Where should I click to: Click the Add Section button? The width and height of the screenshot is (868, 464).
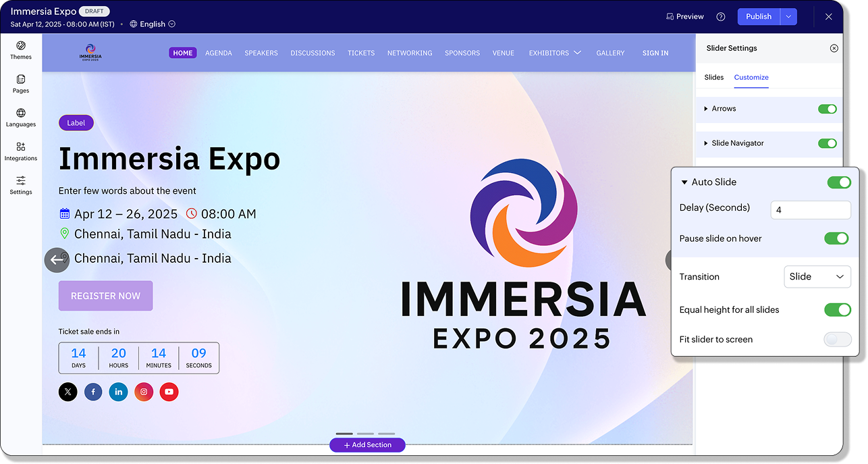click(x=367, y=445)
